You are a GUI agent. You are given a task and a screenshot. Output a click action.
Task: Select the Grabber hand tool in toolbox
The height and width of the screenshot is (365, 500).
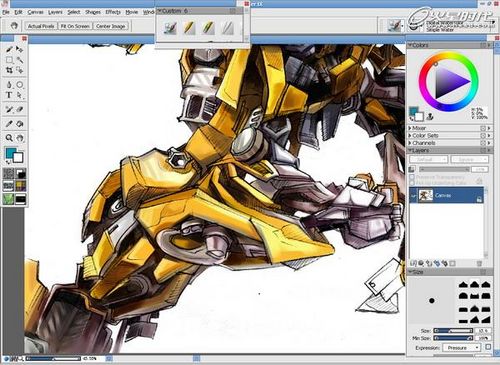[x=20, y=138]
